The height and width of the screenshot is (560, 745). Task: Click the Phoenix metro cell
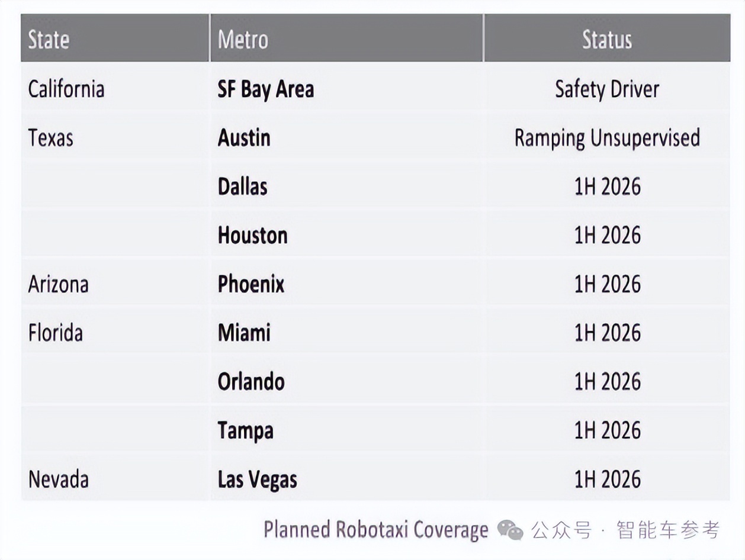[x=251, y=284]
